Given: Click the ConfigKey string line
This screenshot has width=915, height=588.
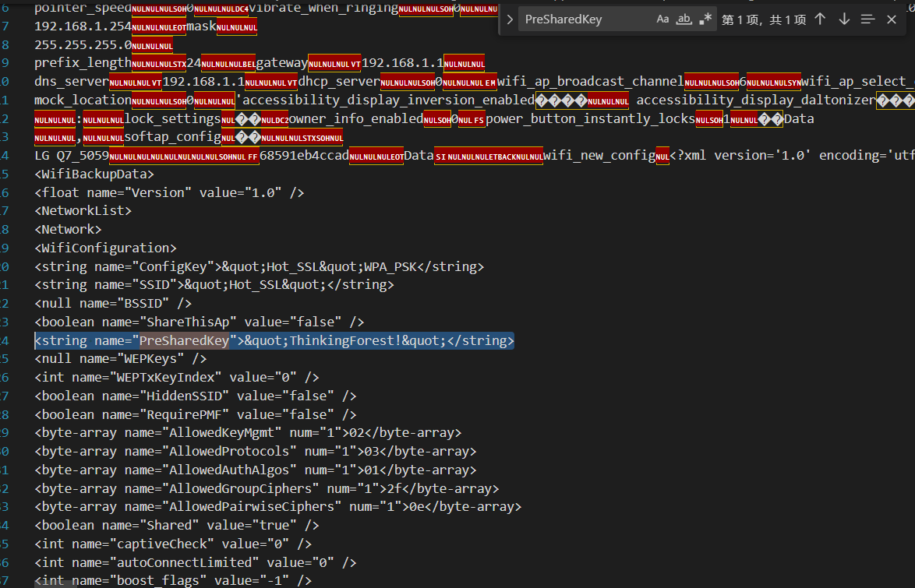Looking at the screenshot, I should coord(259,266).
